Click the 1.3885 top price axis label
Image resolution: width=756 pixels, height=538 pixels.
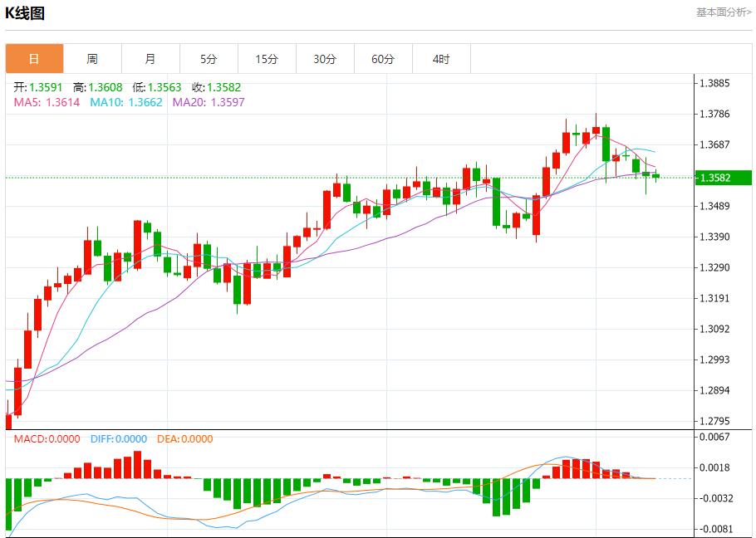pyautogui.click(x=715, y=84)
